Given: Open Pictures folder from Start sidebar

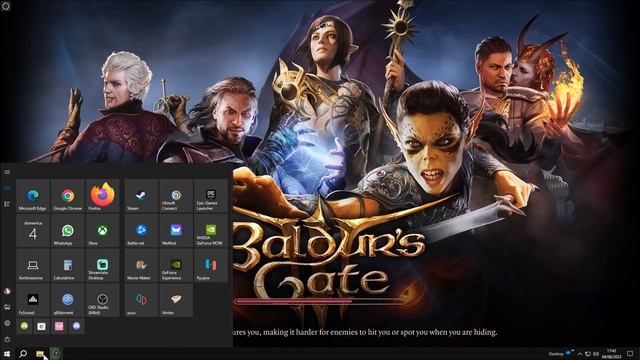Looking at the screenshot, I should click(7, 307).
